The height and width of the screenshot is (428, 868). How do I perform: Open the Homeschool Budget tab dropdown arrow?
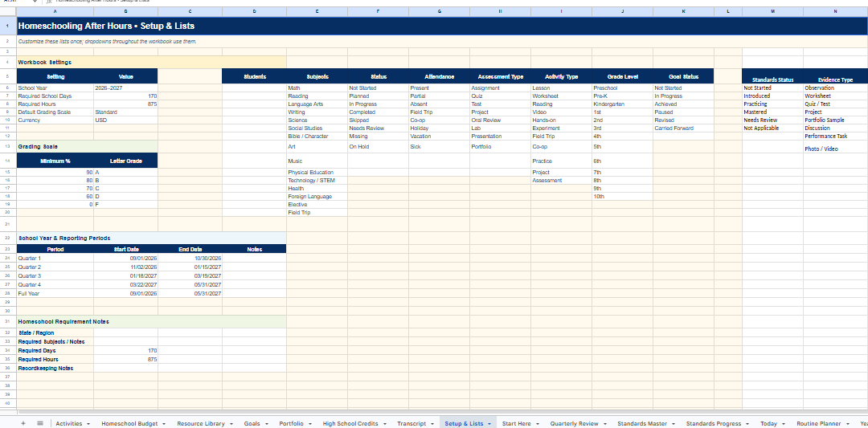163,424
